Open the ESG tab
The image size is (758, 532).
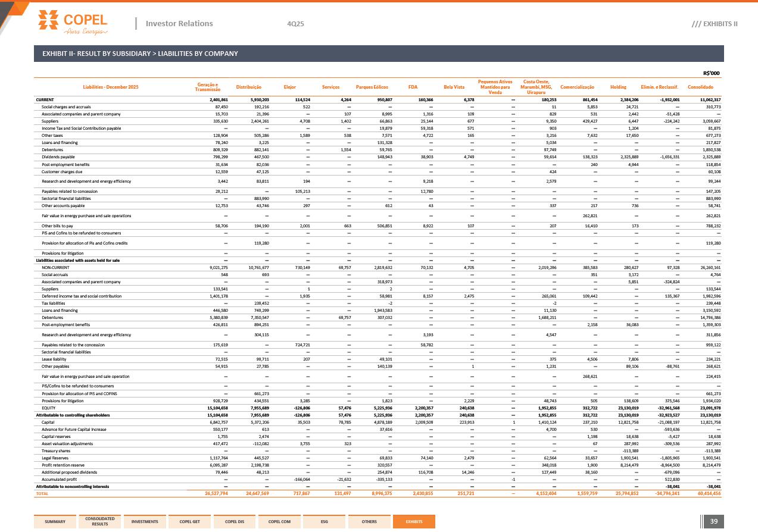pos(324,522)
